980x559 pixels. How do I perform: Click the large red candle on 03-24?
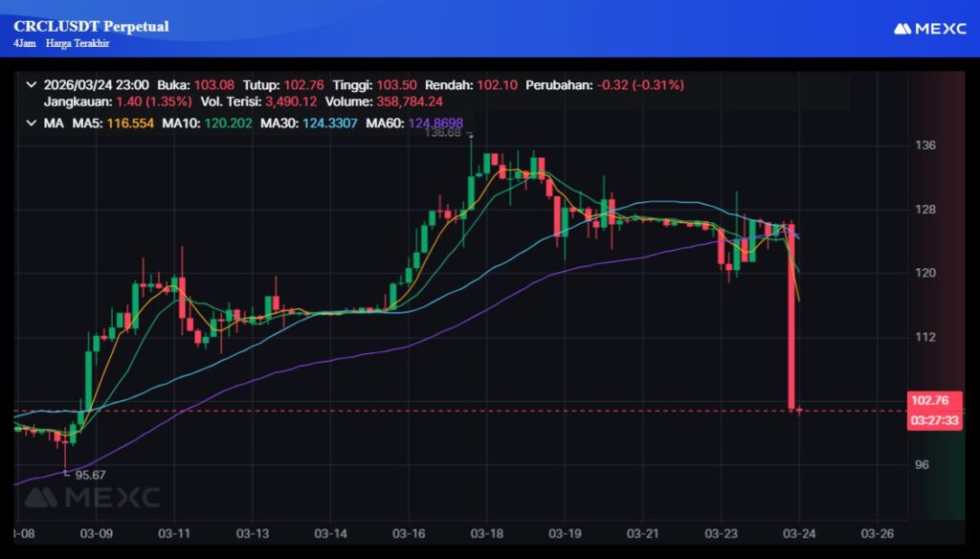(x=792, y=316)
